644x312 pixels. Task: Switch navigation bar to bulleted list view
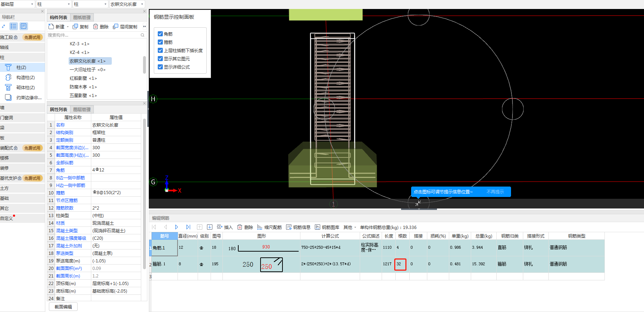(x=13, y=26)
